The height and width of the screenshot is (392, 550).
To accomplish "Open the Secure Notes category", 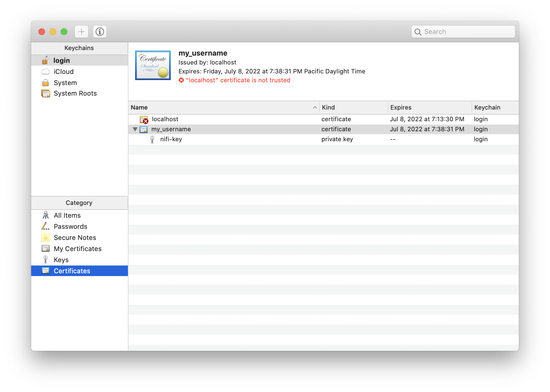I will pos(75,238).
